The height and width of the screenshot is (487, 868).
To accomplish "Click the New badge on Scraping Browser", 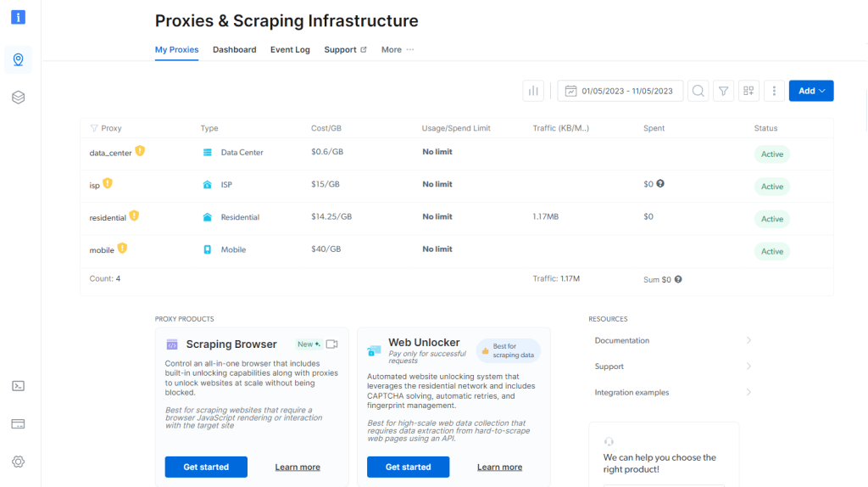I will tap(309, 344).
